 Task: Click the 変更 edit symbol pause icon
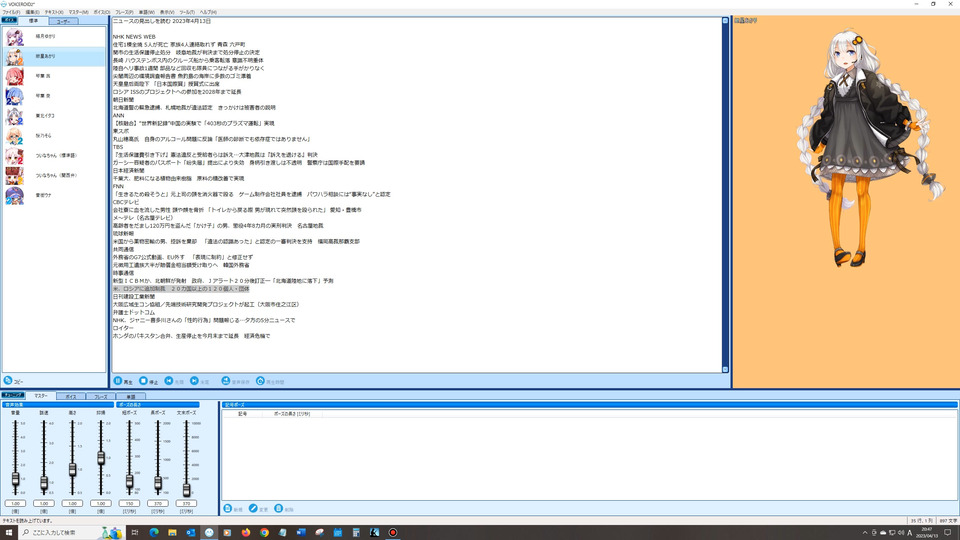[253, 508]
